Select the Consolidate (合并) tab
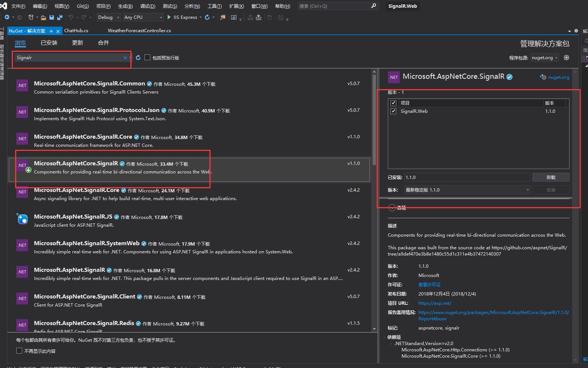The image size is (588, 368). [x=103, y=43]
